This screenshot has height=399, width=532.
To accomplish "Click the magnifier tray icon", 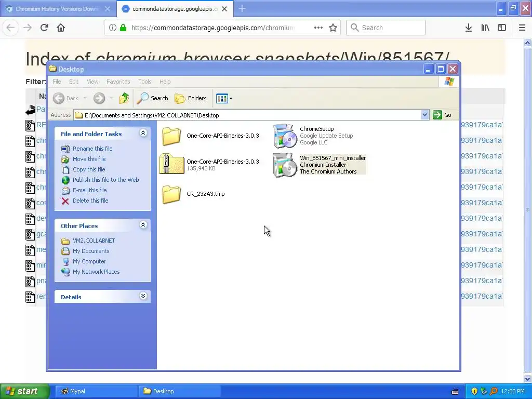I will pyautogui.click(x=494, y=392).
